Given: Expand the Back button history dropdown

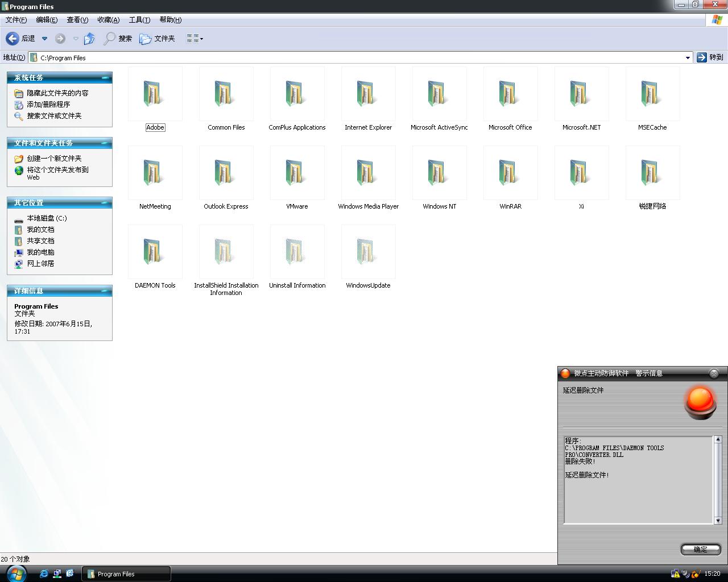Looking at the screenshot, I should coord(44,39).
